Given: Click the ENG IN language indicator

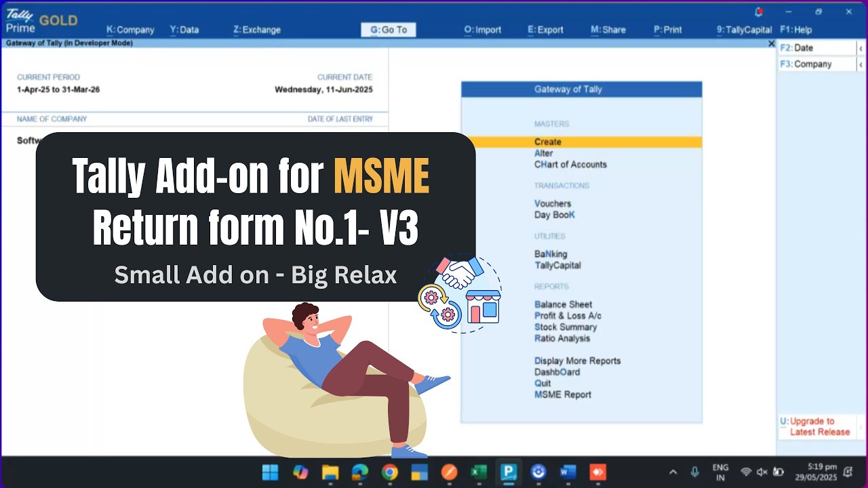Looking at the screenshot, I should tap(720, 472).
